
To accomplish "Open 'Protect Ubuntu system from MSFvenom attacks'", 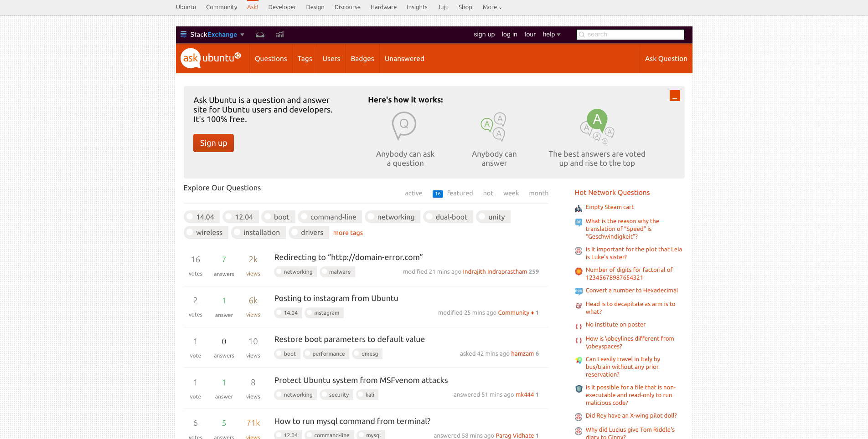I will coord(361,380).
